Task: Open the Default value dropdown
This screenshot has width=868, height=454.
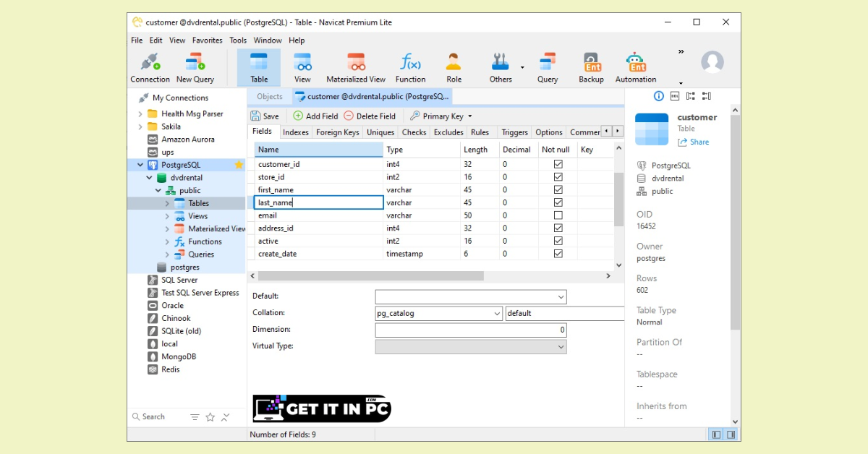Action: point(561,297)
